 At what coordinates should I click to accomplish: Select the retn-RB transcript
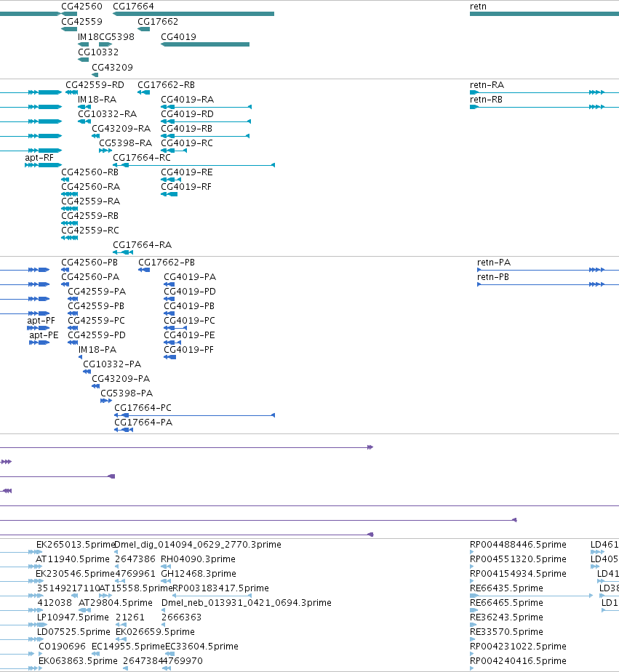pyautogui.click(x=544, y=107)
